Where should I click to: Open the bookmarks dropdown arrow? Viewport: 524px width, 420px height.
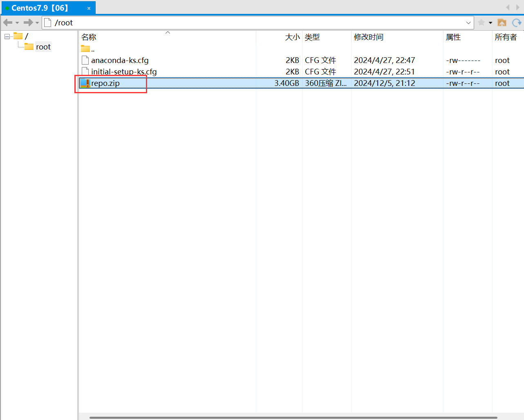tap(490, 23)
